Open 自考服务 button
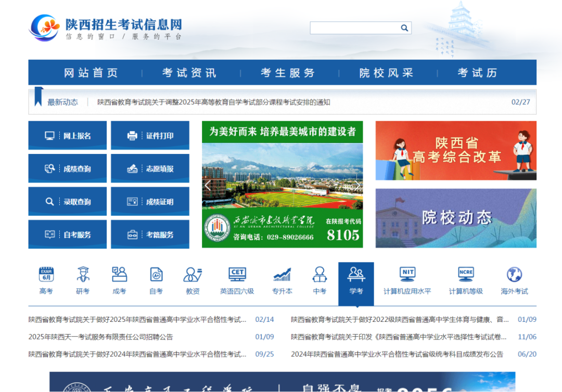 (x=67, y=234)
